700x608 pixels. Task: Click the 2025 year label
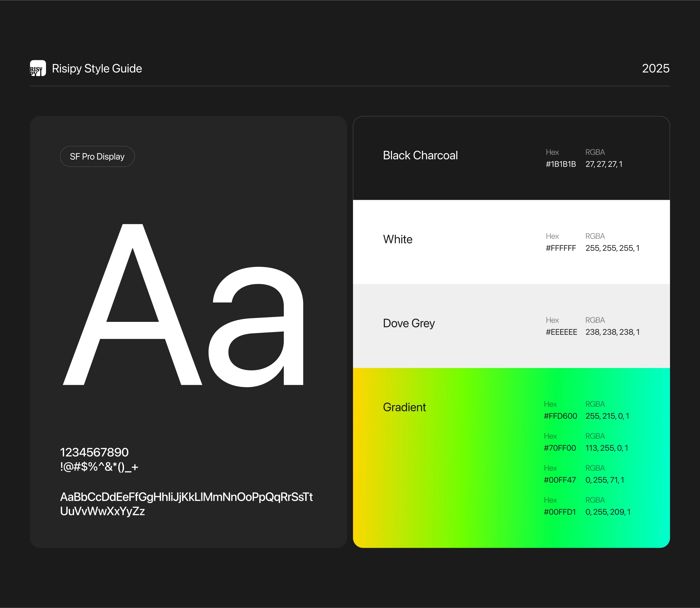point(655,68)
